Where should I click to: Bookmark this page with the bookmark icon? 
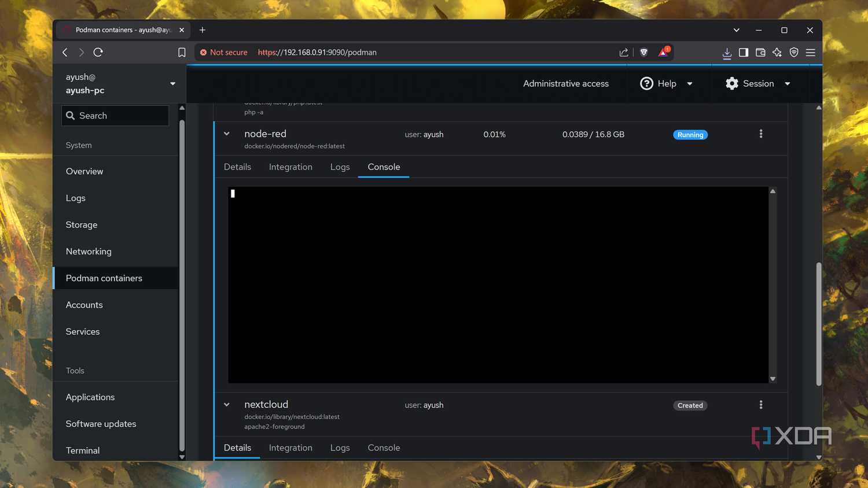pyautogui.click(x=182, y=52)
